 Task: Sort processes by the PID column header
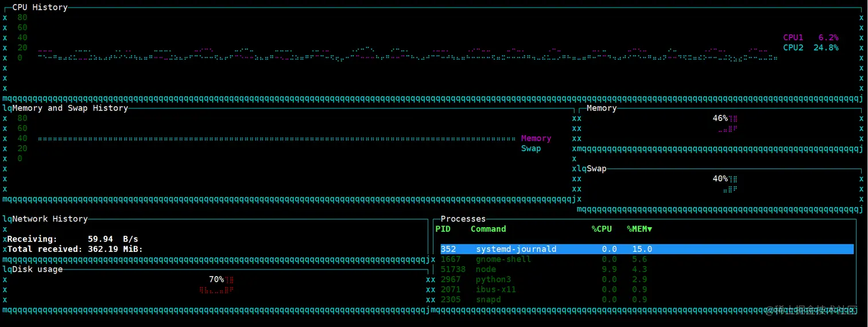click(443, 229)
